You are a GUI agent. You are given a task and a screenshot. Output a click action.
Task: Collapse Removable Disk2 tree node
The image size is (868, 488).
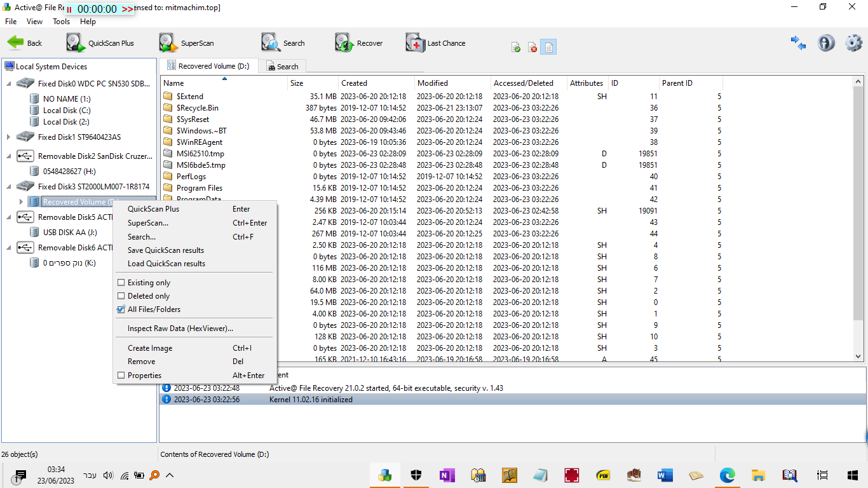(x=8, y=156)
